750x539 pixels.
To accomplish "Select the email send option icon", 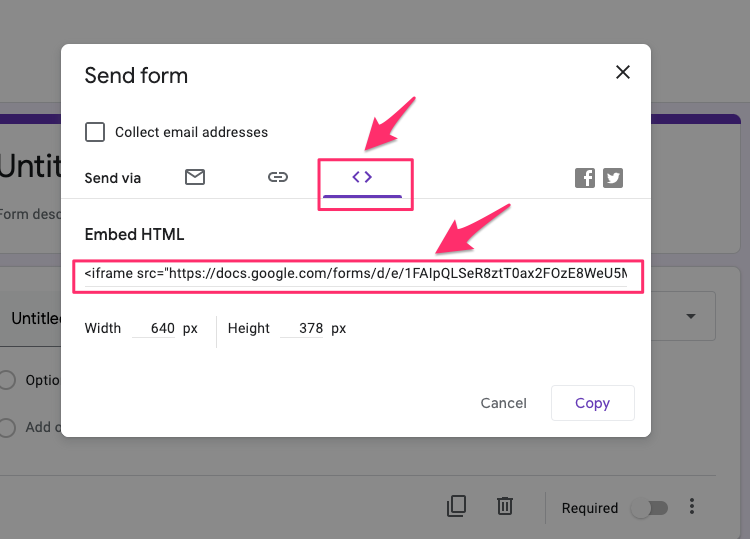I will (195, 177).
